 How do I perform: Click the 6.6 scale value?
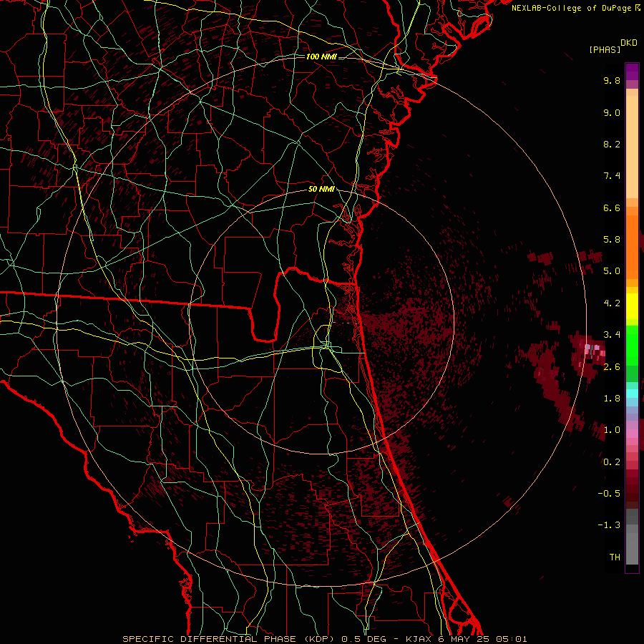point(612,208)
